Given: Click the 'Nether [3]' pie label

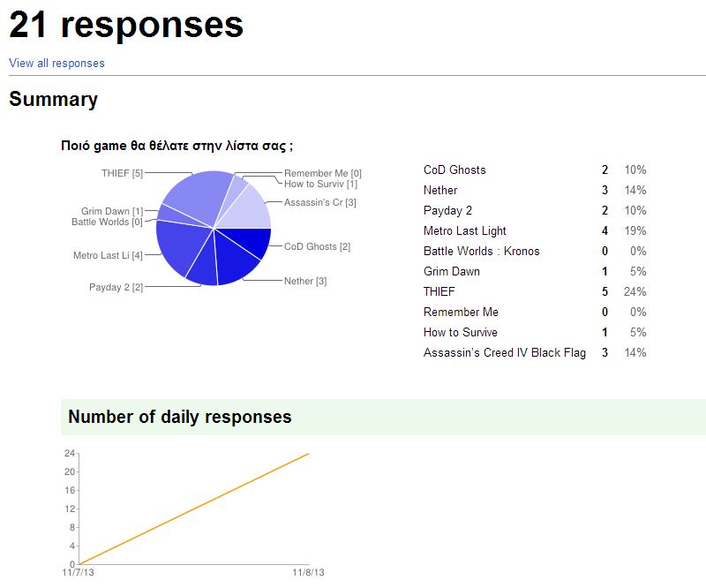Looking at the screenshot, I should [x=305, y=281].
